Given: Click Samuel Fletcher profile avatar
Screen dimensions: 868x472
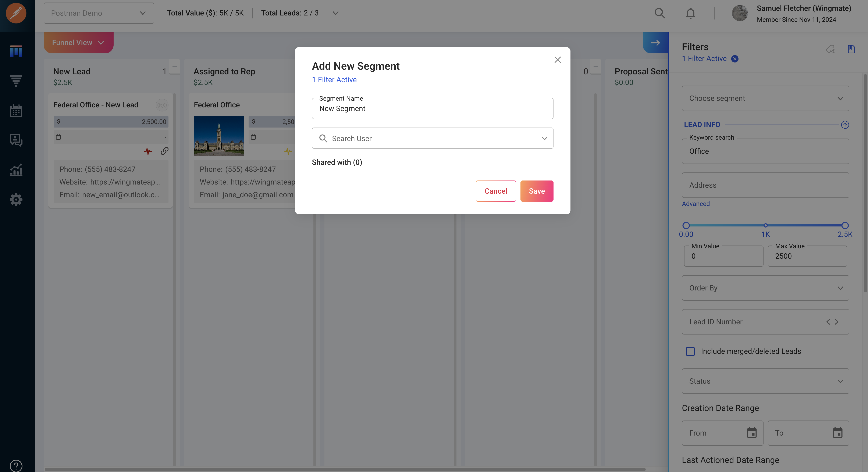Looking at the screenshot, I should [740, 13].
